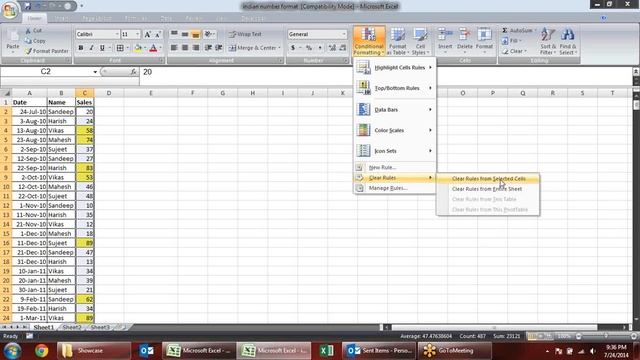
Task: Open the green Excel icon on taskbar
Action: pyautogui.click(x=327, y=351)
